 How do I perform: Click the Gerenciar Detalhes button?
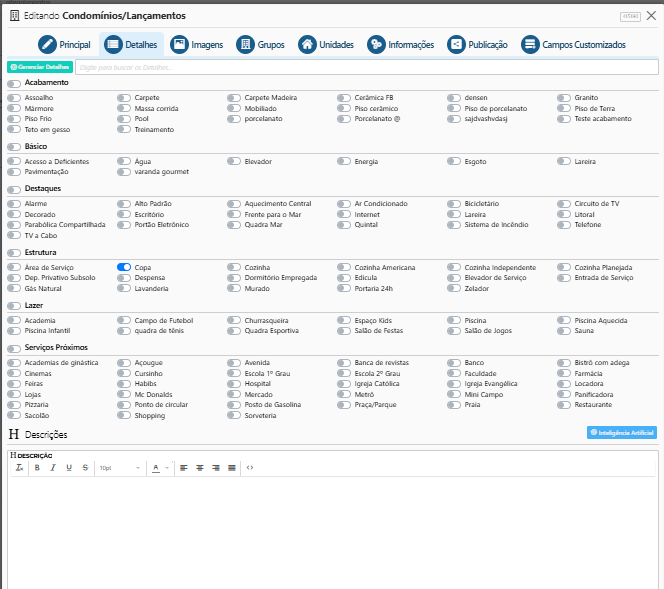coord(40,67)
